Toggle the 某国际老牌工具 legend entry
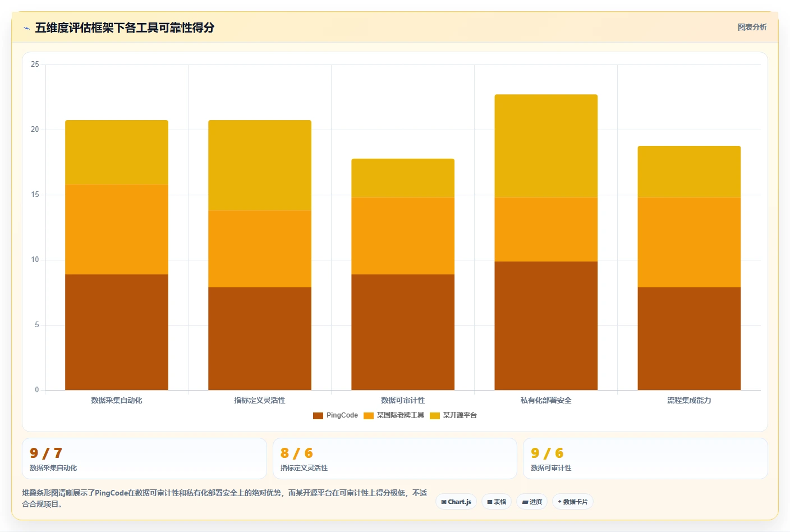The width and height of the screenshot is (790, 532). (x=394, y=415)
